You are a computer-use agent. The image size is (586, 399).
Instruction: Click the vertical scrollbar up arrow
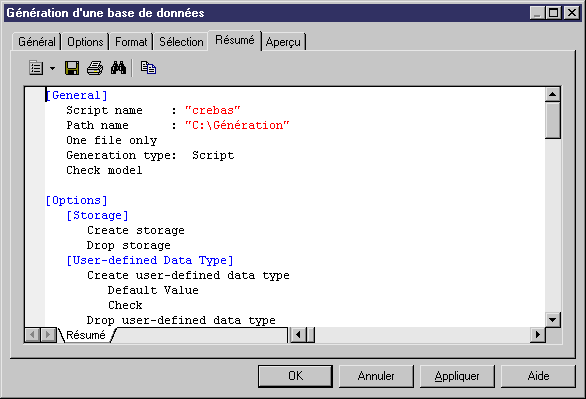click(x=552, y=95)
